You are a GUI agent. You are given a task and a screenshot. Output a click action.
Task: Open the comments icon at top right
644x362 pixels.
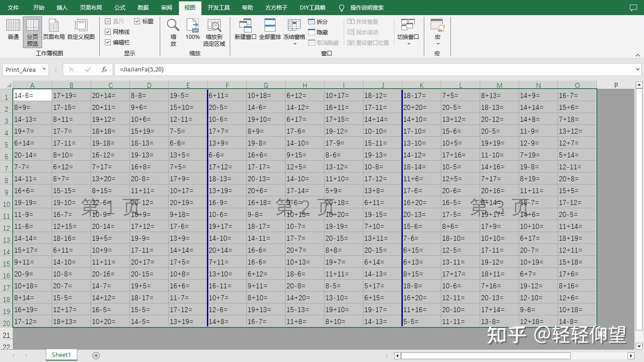tap(633, 8)
